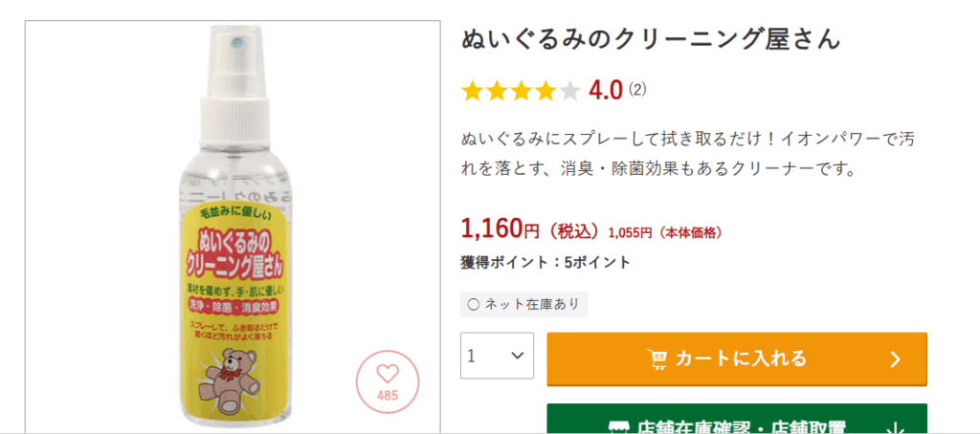Viewport: 980px width, 434px height.
Task: Click the circle icon beside ネット在庫あり
Action: (473, 305)
